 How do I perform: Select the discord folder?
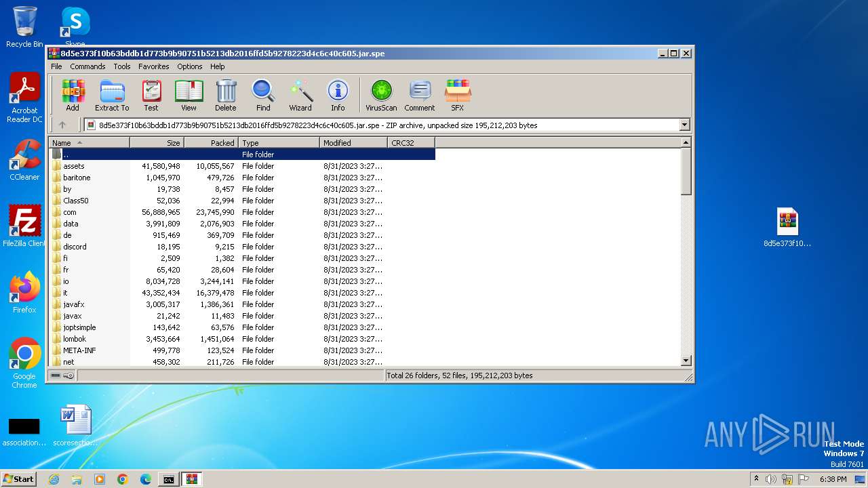[x=75, y=247]
